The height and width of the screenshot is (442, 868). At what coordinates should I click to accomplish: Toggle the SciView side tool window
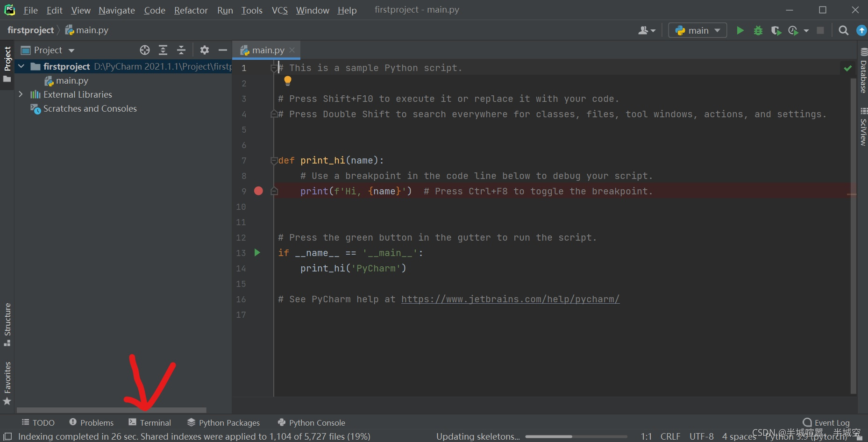[863, 127]
